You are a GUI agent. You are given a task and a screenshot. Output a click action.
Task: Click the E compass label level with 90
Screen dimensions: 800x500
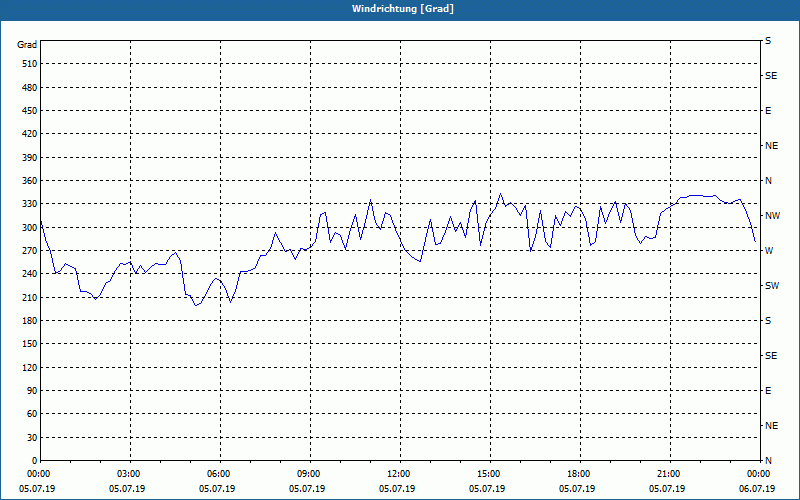point(768,391)
